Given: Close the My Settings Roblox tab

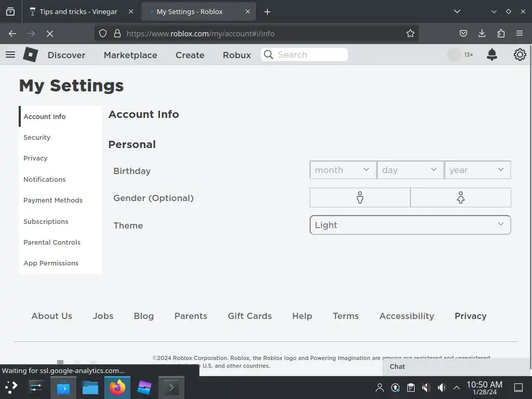Looking at the screenshot, I should [x=248, y=11].
